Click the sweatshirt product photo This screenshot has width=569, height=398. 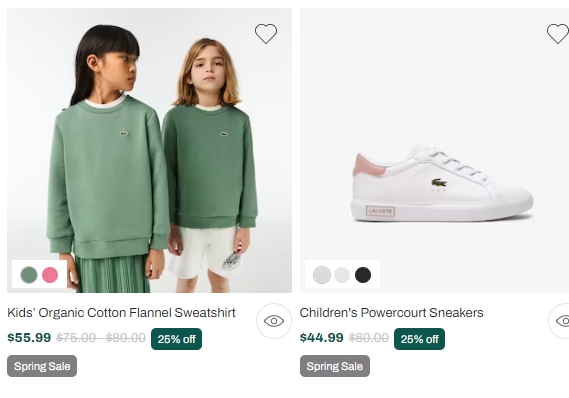coord(149,150)
